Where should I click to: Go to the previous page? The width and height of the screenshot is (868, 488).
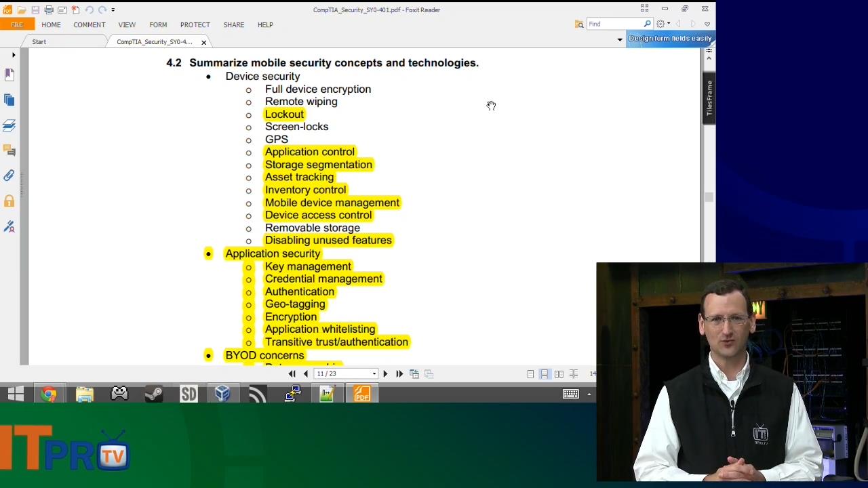(306, 373)
